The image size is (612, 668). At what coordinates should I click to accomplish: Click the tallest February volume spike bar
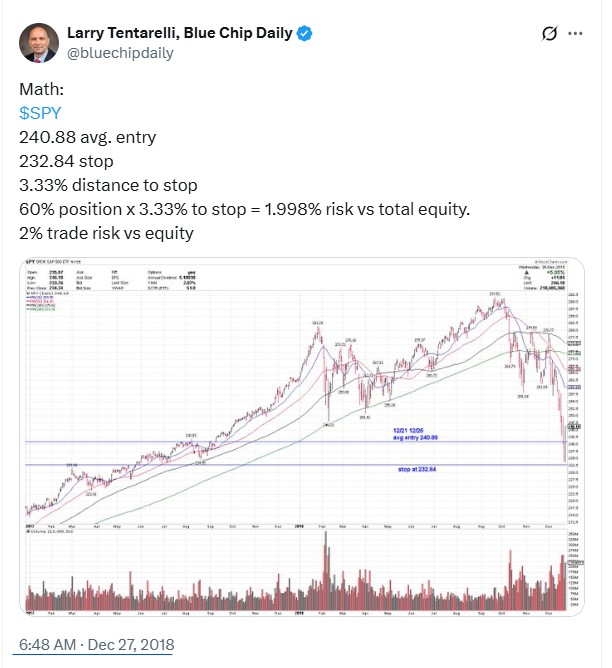(x=326, y=571)
